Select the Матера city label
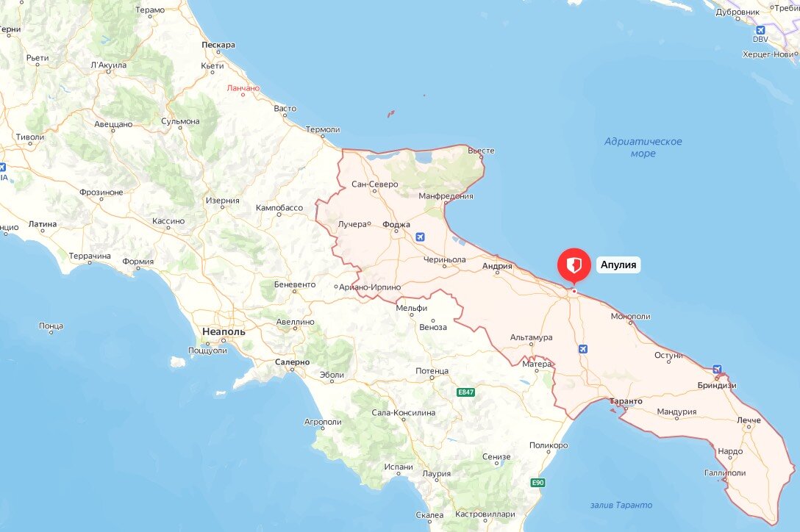This screenshot has height=532, width=800. click(537, 364)
